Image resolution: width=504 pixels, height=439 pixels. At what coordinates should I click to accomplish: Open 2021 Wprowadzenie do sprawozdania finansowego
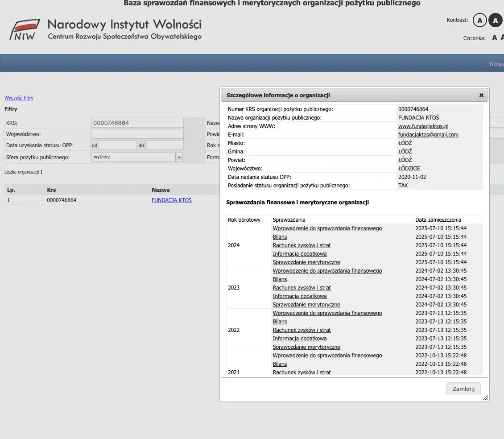coord(327,356)
